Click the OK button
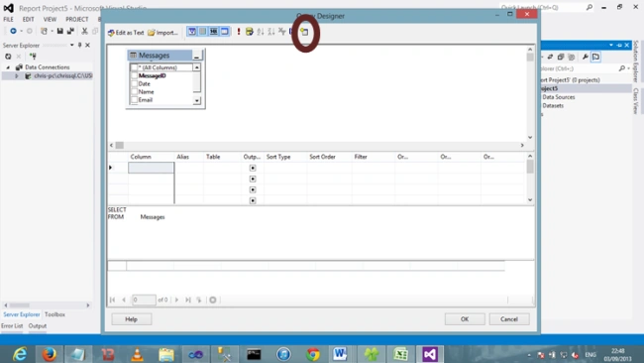The width and height of the screenshot is (644, 363). [465, 319]
